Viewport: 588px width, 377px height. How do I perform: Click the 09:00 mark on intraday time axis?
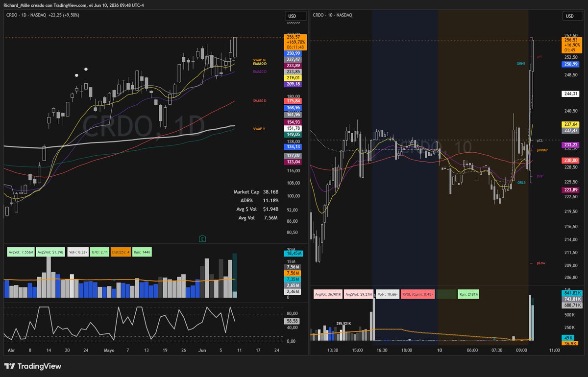(x=521, y=351)
